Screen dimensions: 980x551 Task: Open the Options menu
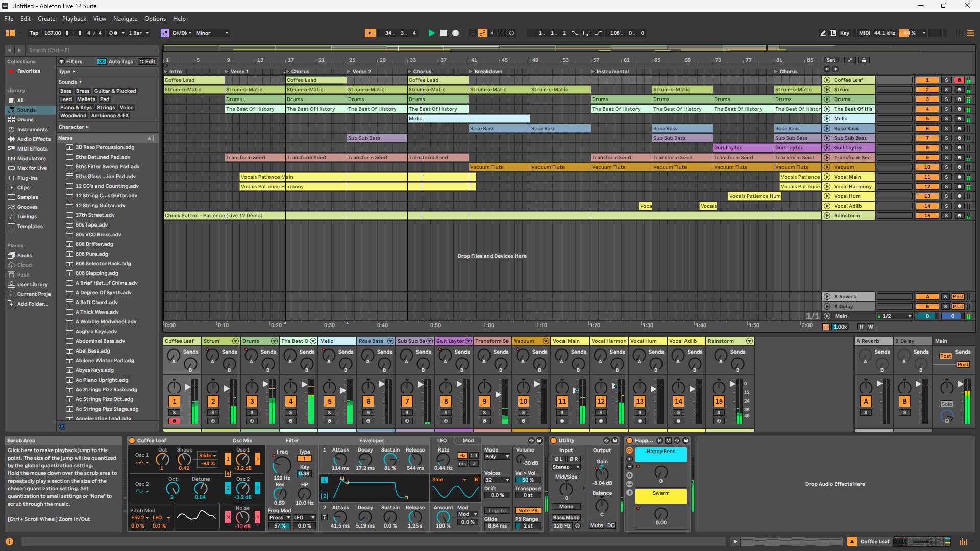point(155,19)
